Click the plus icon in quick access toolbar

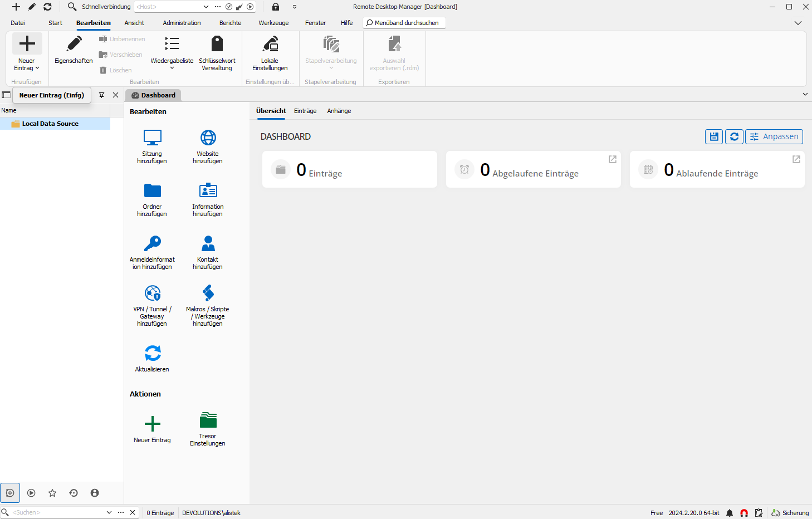(x=16, y=7)
